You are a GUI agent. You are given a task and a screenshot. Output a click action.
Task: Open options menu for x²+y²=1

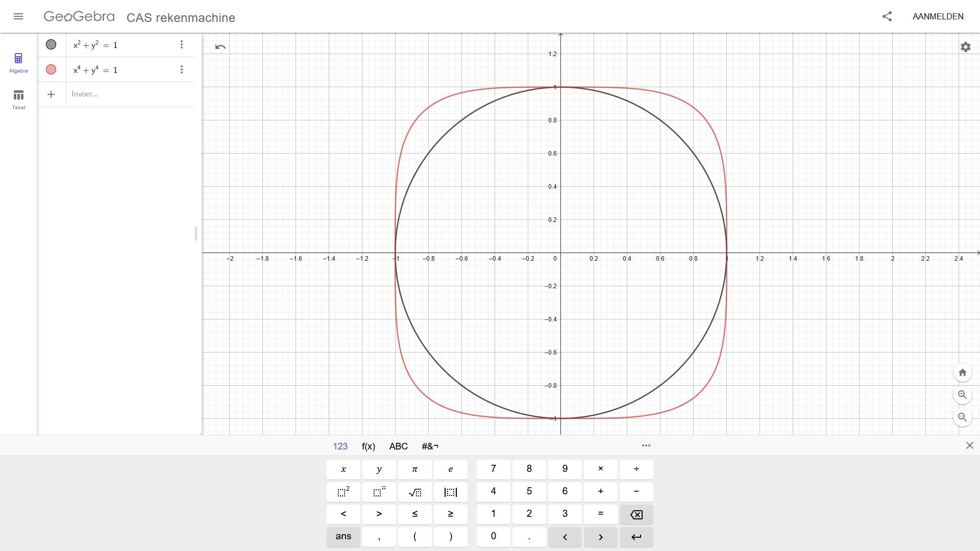(181, 45)
